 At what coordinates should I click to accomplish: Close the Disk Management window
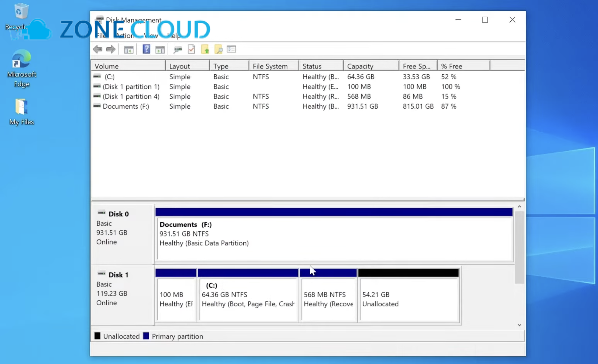click(512, 20)
